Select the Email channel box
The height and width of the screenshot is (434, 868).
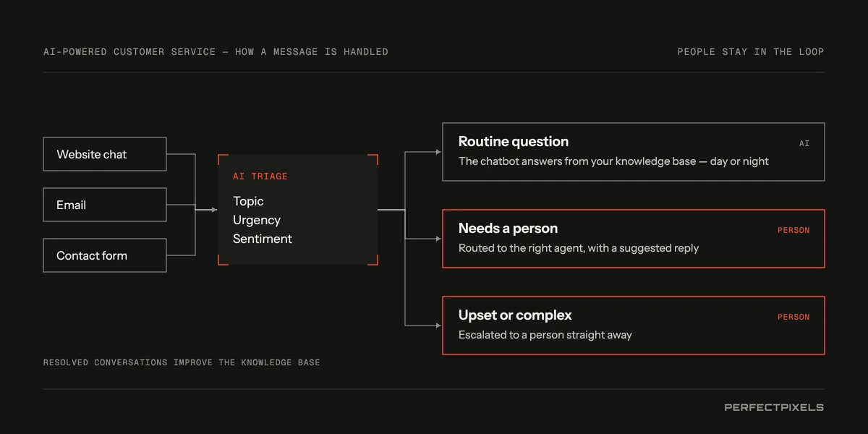pos(105,205)
